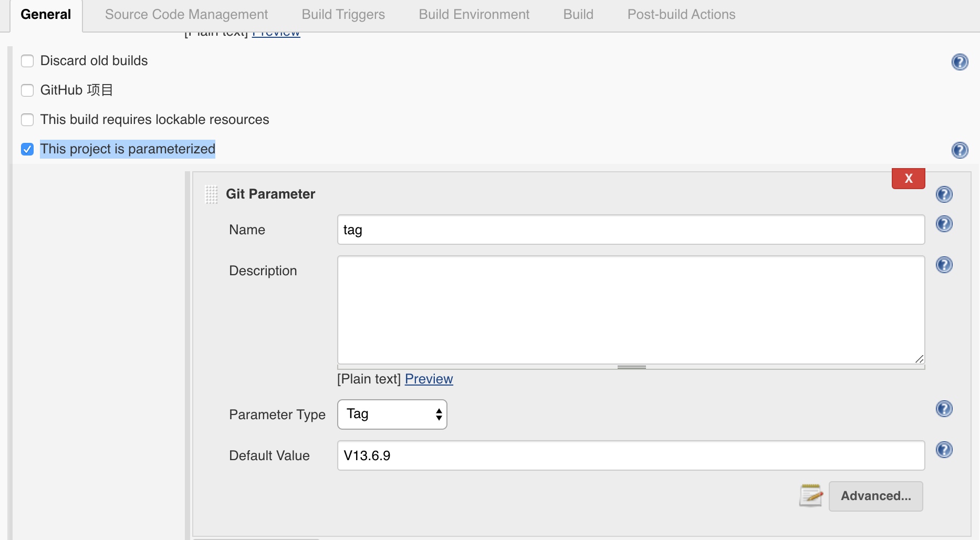Click the Advanced... button

click(875, 496)
